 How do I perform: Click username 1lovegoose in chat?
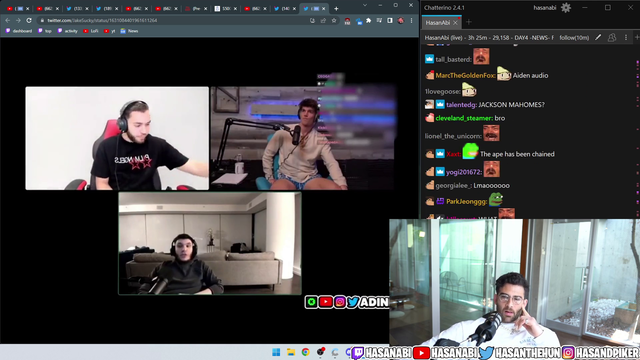click(x=442, y=92)
